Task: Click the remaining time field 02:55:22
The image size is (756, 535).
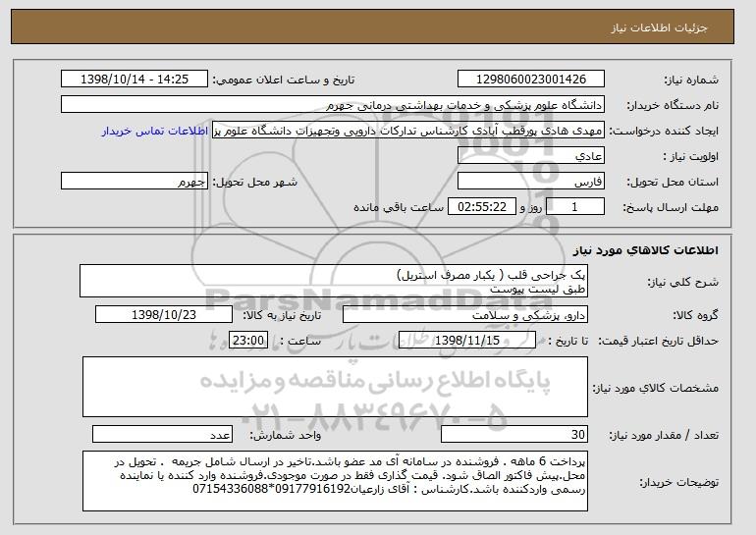Action: 482,207
